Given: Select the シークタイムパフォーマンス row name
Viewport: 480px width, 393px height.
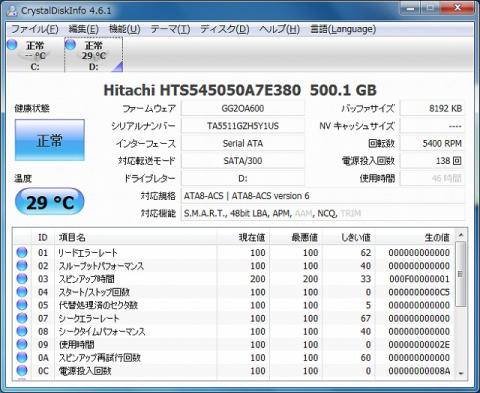Looking at the screenshot, I should (102, 331).
